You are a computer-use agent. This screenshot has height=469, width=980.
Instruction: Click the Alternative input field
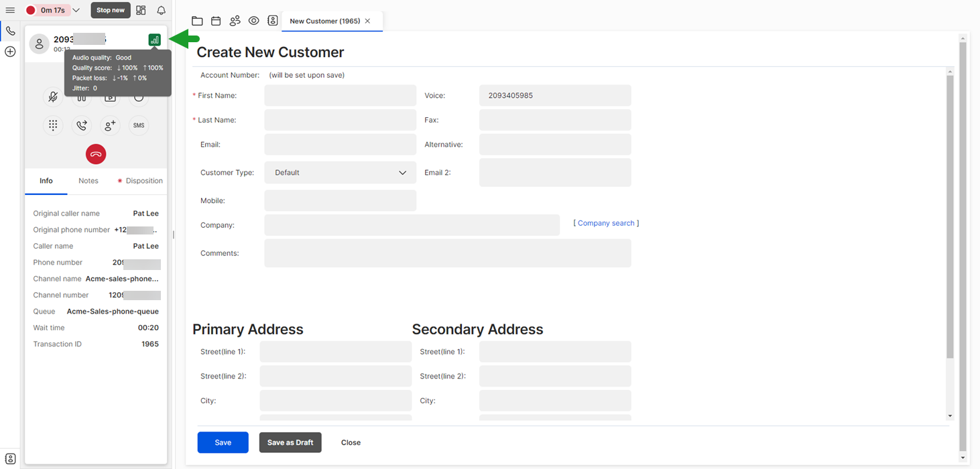[555, 145]
